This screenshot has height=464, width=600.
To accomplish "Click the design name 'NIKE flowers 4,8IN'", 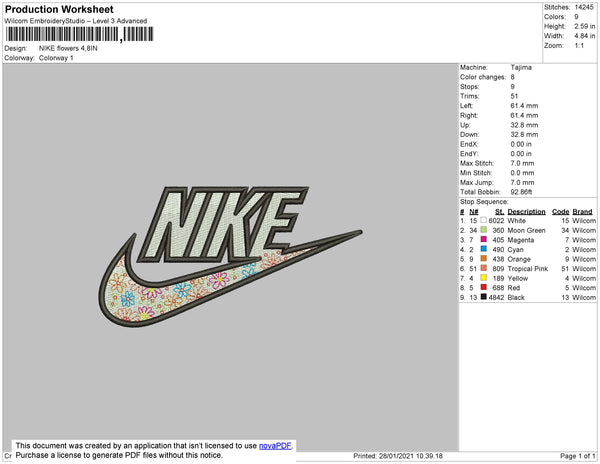I will [68, 48].
